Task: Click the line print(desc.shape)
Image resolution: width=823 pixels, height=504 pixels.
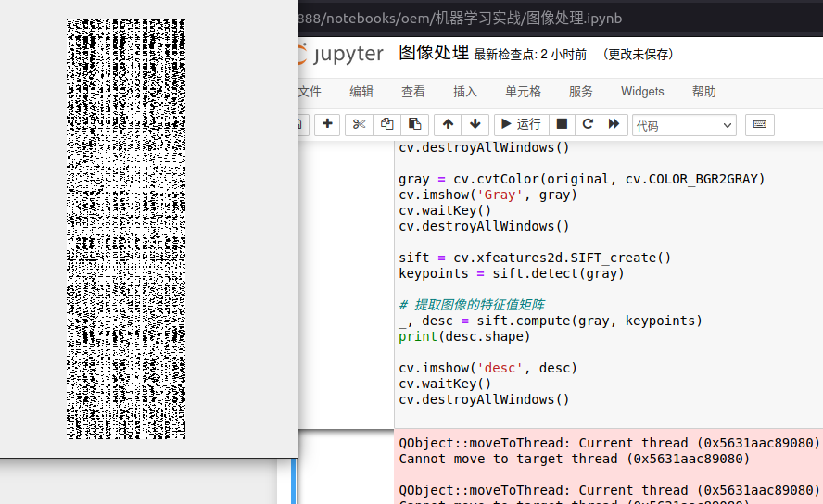Action: pos(464,336)
